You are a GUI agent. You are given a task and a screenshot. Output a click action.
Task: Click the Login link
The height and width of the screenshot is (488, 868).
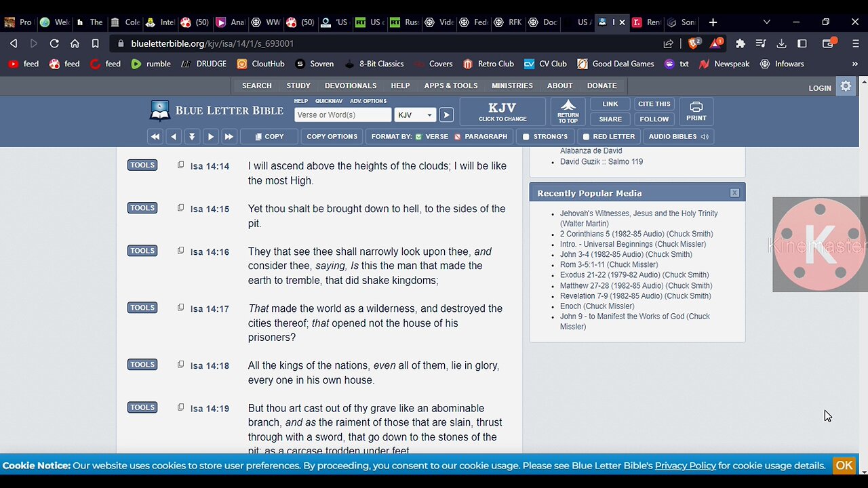point(820,88)
